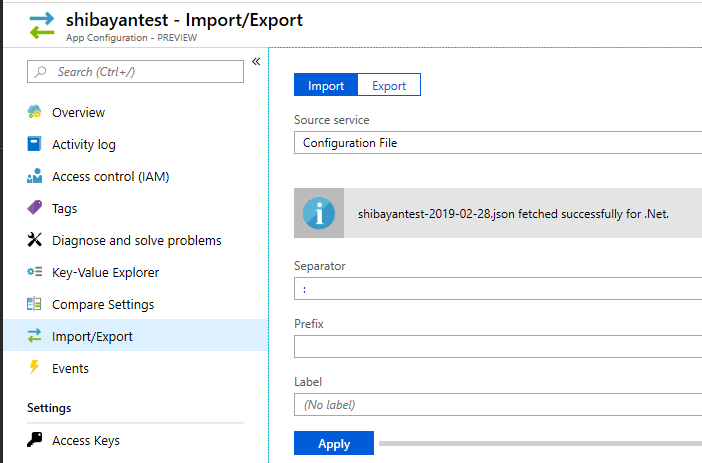Click the blue info icon in notification
This screenshot has width=702, height=463.
[x=319, y=213]
